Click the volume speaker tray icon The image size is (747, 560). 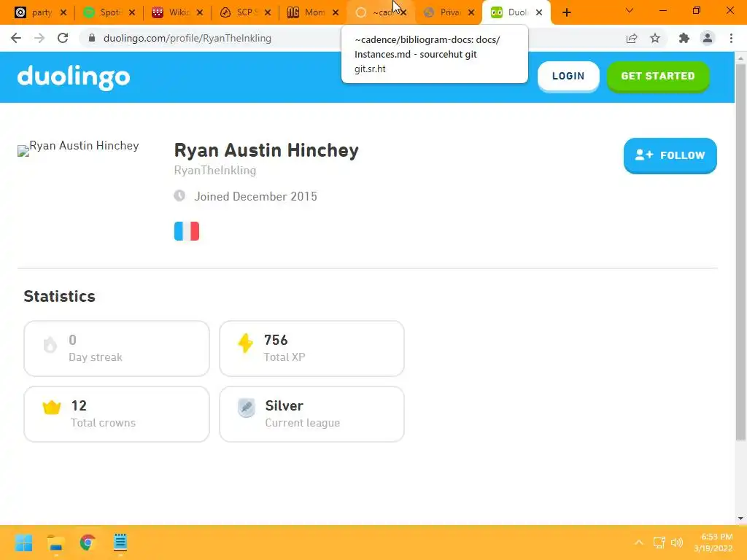pyautogui.click(x=676, y=542)
